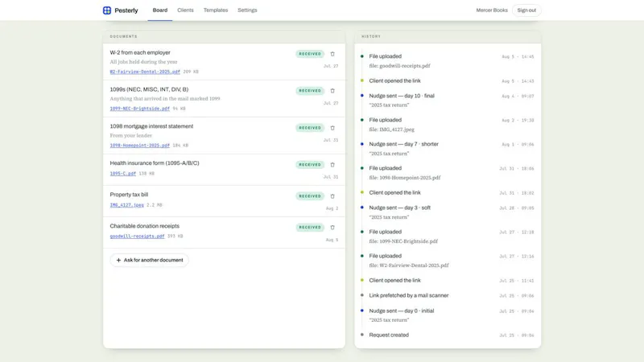Click Received badge on W-2 row
Image resolution: width=644 pixels, height=362 pixels.
[x=310, y=54]
